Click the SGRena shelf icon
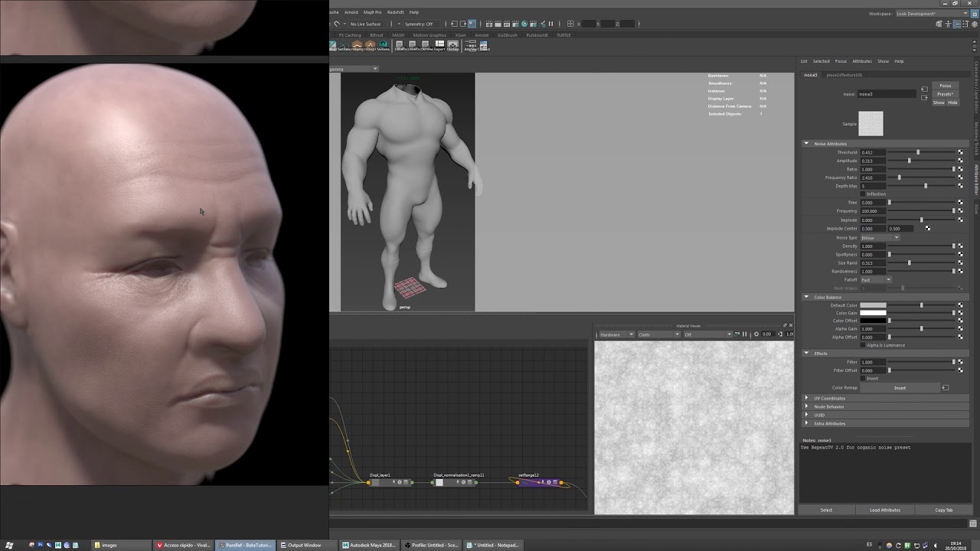The width and height of the screenshot is (980, 551). click(383, 45)
